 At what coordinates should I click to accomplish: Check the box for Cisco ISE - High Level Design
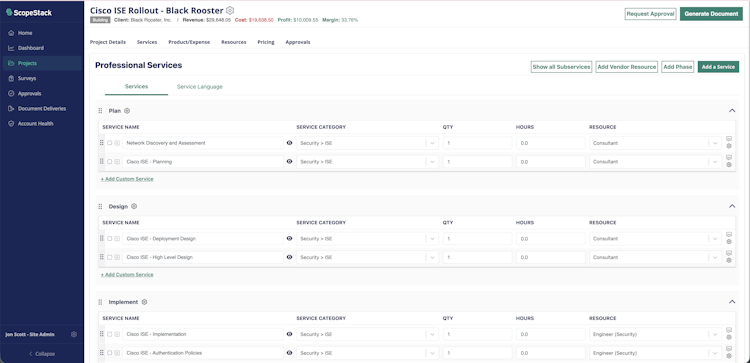110,257
